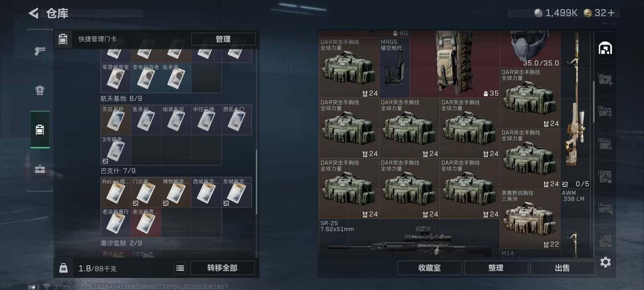Screen dimensions: 644x290
Task: Select the MRGS 镂空枪托 item
Action: pyautogui.click(x=394, y=67)
